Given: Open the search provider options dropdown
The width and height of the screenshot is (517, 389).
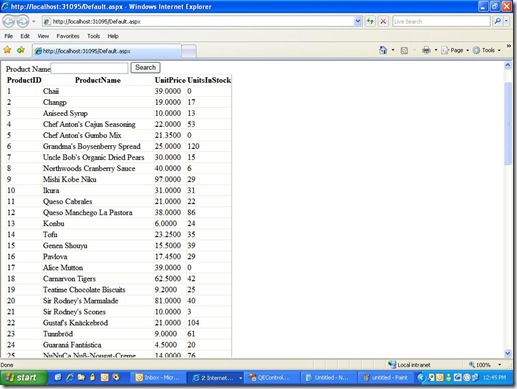Looking at the screenshot, I should (506, 21).
